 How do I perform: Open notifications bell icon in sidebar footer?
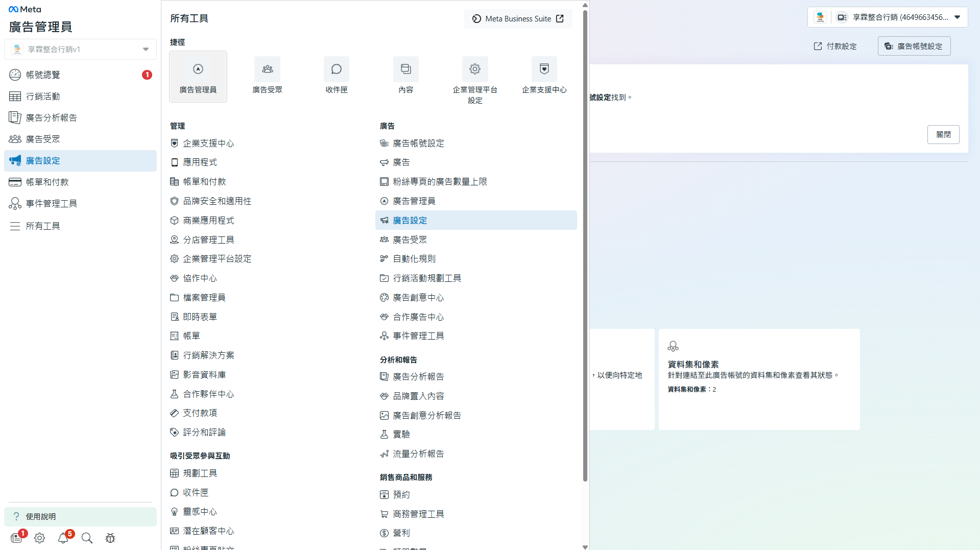coord(63,538)
